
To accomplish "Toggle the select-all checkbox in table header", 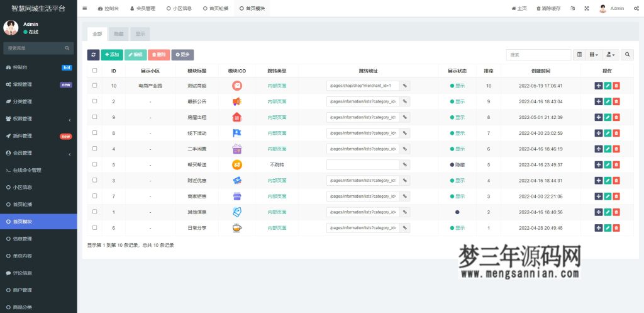I will click(x=95, y=71).
